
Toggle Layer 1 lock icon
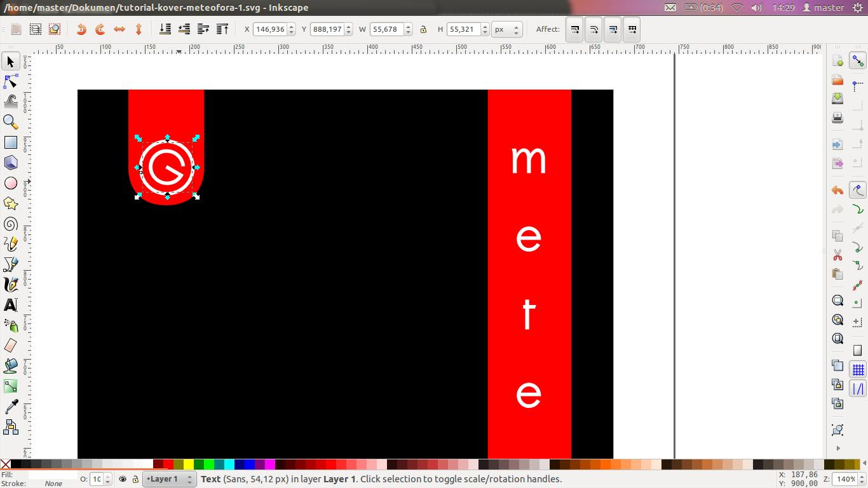coord(135,479)
